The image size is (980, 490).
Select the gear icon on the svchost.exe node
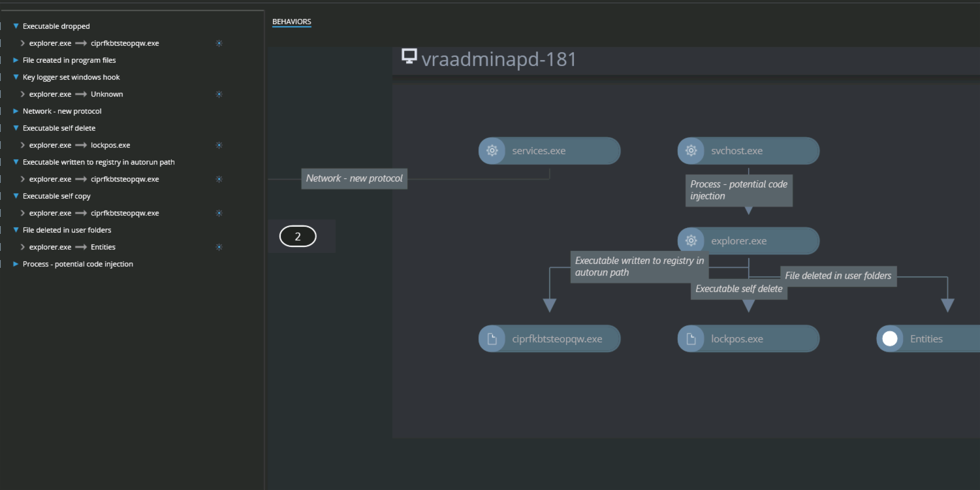[x=690, y=150]
